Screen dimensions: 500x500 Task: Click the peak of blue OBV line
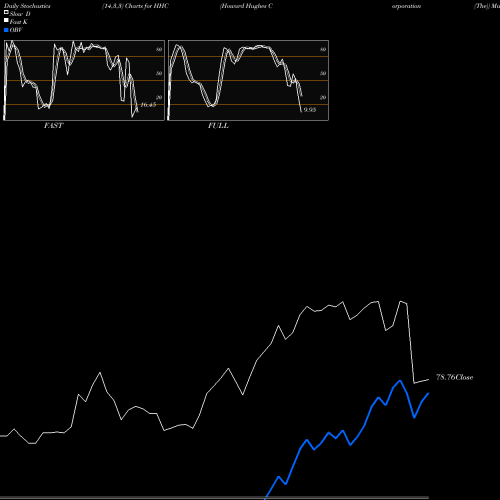click(400, 381)
